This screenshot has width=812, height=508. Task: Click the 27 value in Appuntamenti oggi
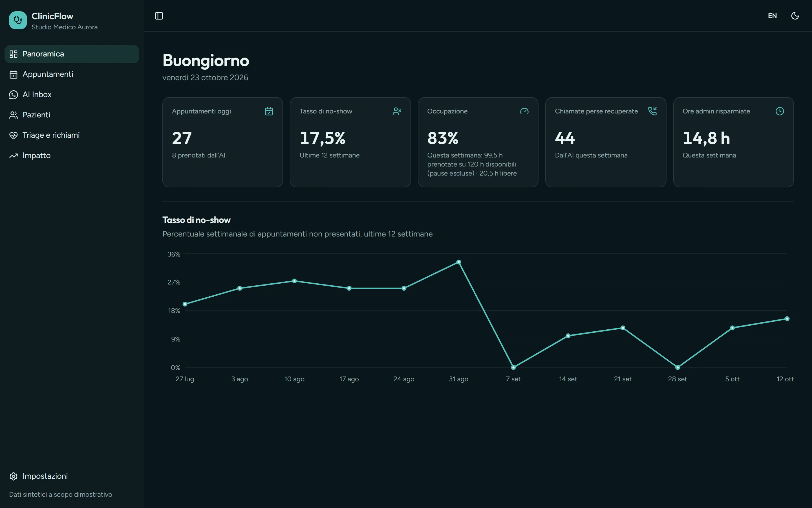coord(182,138)
